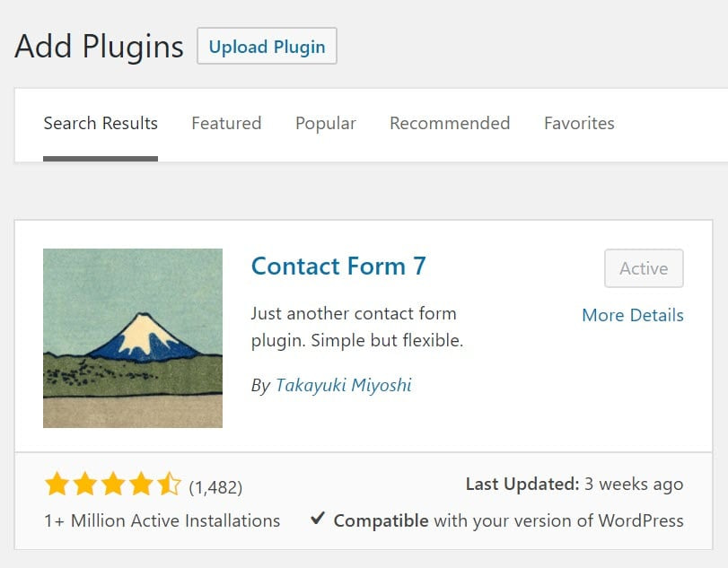Image resolution: width=728 pixels, height=568 pixels.
Task: Click the second star in the plugin rating
Action: coord(83,485)
